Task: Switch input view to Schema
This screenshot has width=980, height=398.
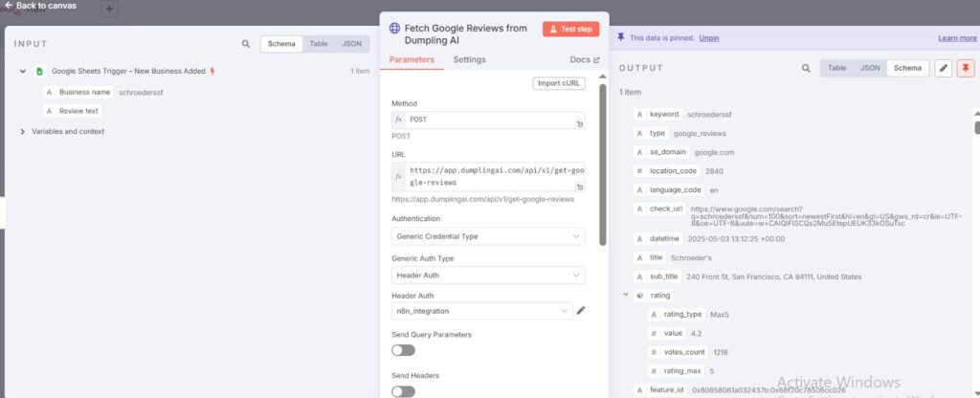Action: click(x=281, y=44)
